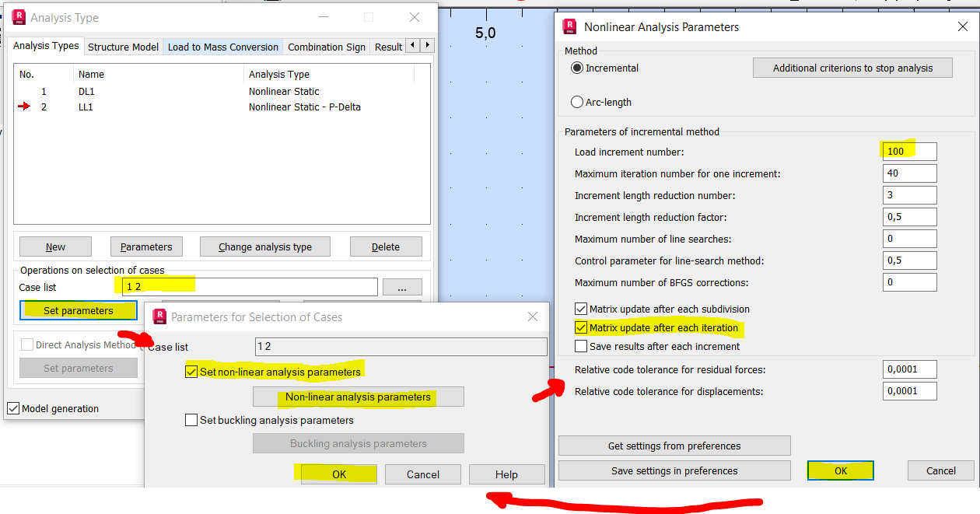Click the Parameters button in Analysis Type
This screenshot has width=980, height=514.
click(146, 247)
